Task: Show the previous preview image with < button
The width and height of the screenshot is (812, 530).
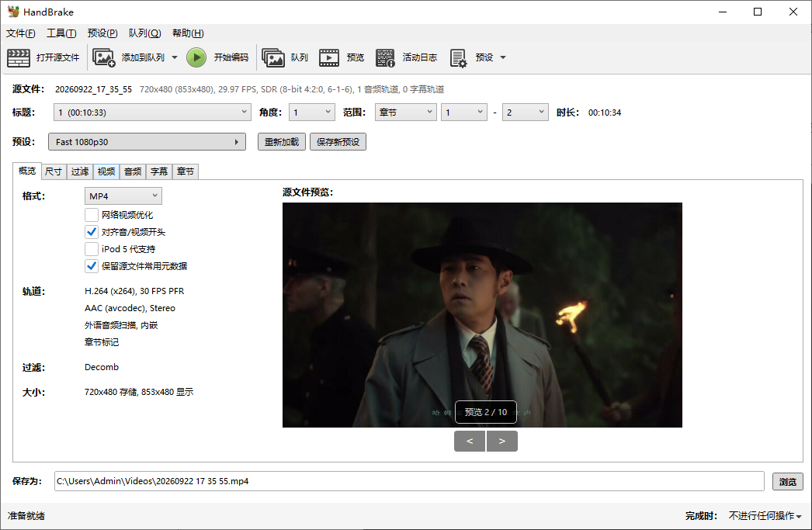Action: click(x=470, y=441)
